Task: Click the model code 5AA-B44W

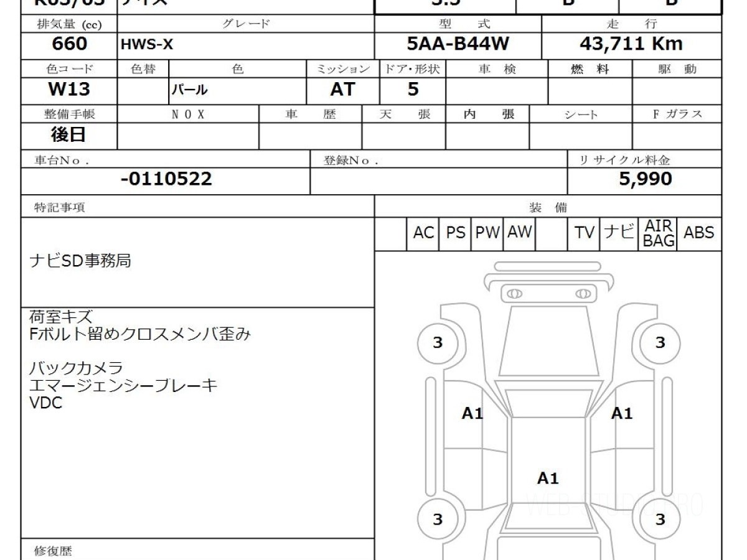Action: click(x=458, y=44)
